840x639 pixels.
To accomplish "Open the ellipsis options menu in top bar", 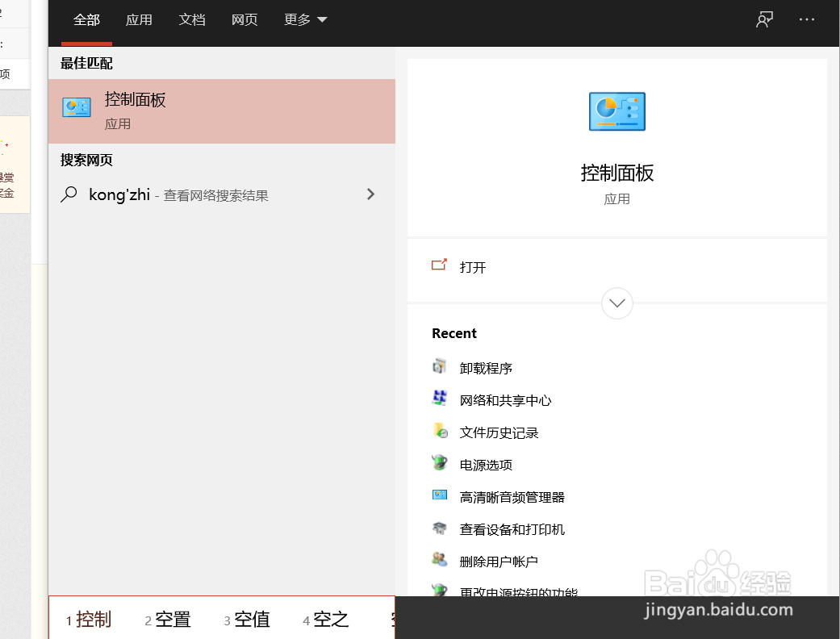I will point(807,19).
